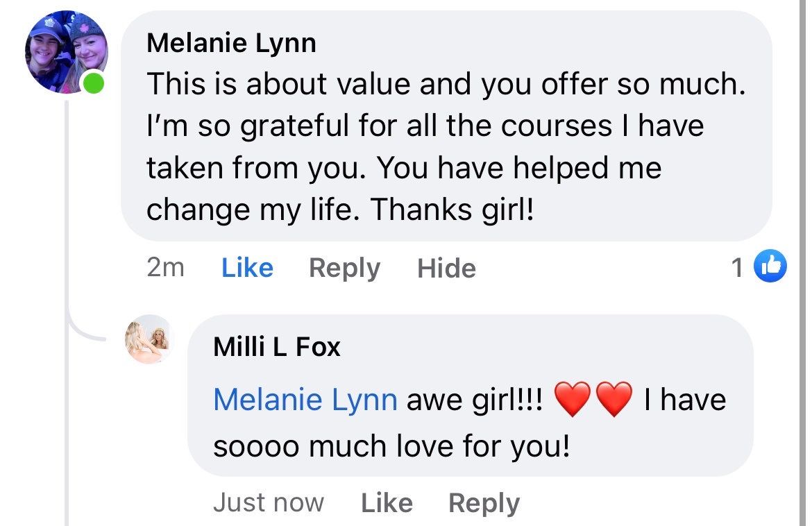Click the 2m timestamp
This screenshot has height=526, width=812.
coord(165,268)
